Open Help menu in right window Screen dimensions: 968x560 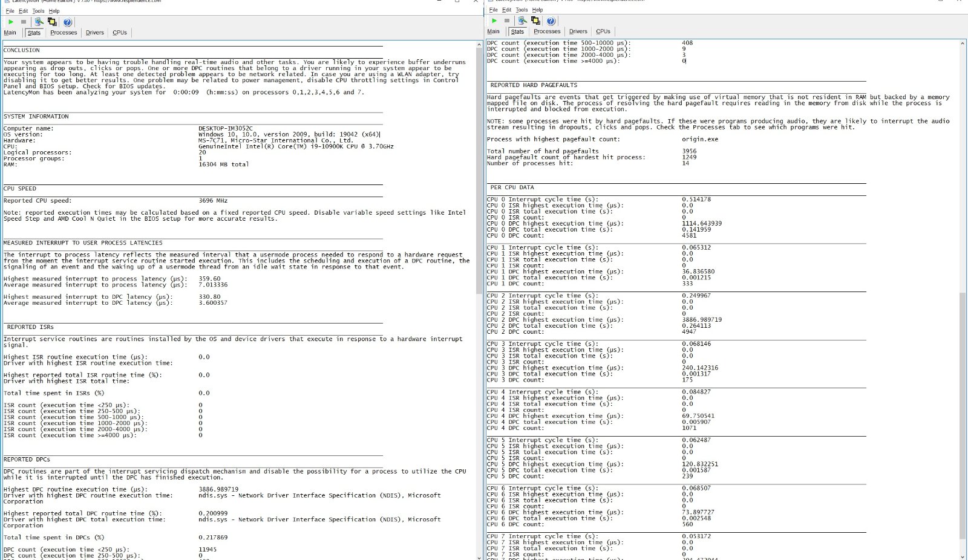[x=537, y=10]
